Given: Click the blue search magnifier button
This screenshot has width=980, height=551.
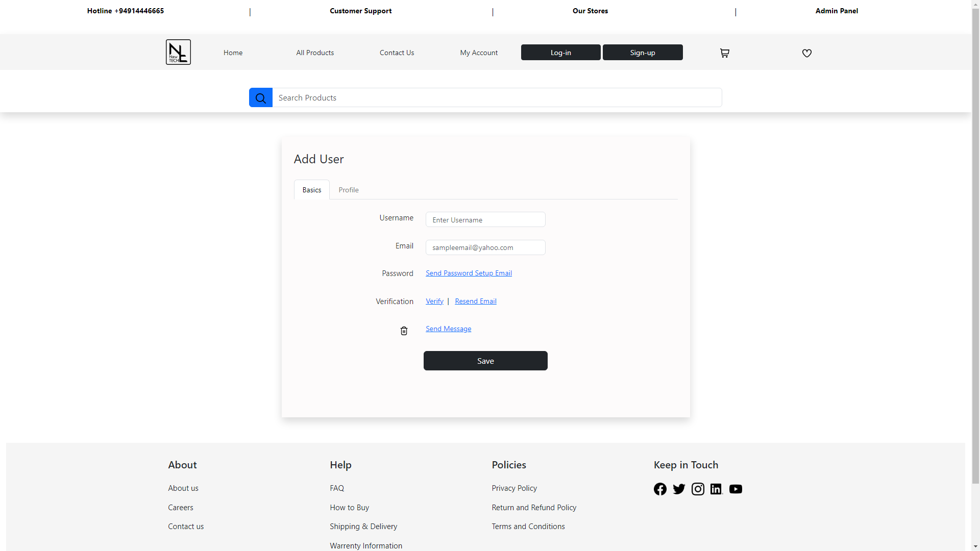Looking at the screenshot, I should point(260,98).
